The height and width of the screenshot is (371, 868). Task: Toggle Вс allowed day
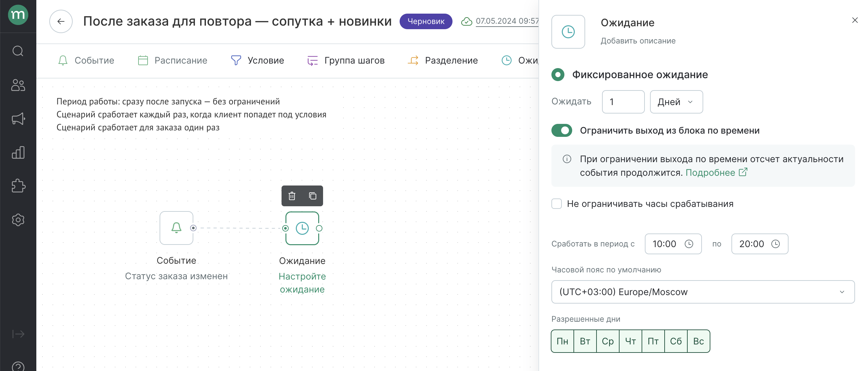698,341
